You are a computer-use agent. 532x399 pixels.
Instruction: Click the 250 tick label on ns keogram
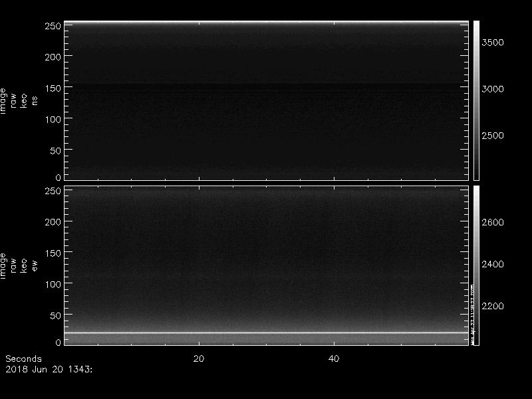[x=53, y=26]
